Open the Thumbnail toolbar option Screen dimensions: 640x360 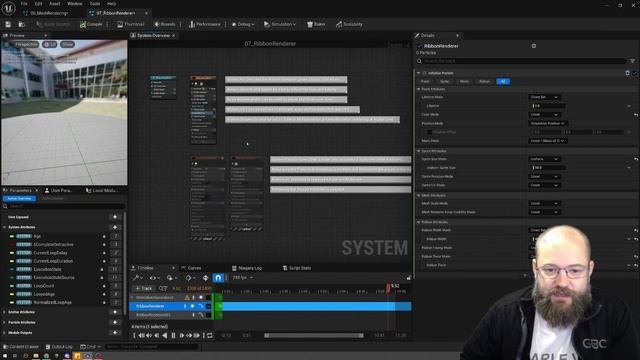pos(131,24)
